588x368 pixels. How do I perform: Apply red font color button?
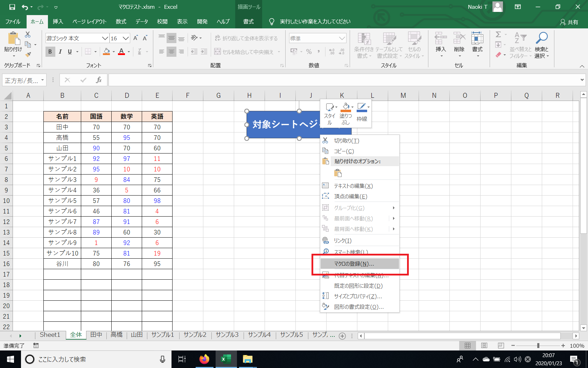(x=121, y=52)
